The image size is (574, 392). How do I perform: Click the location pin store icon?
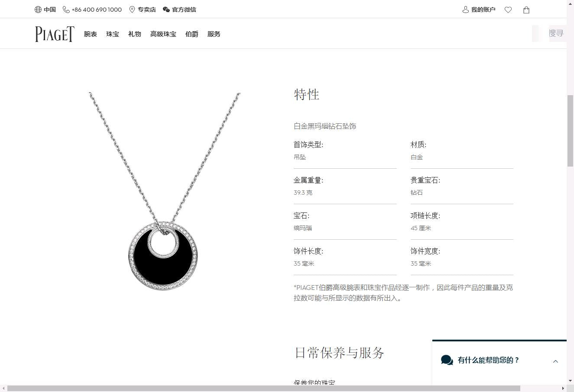pyautogui.click(x=132, y=10)
